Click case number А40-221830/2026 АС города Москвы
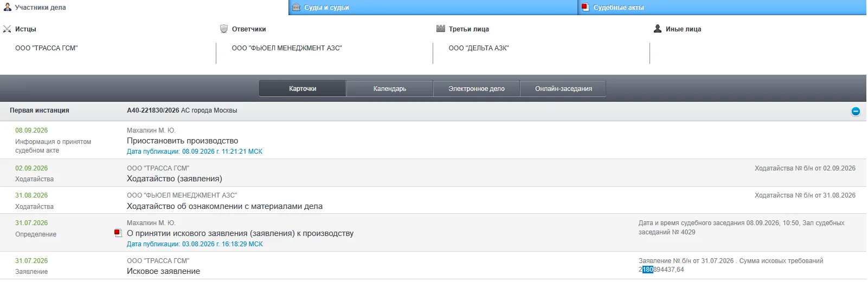 coord(182,110)
